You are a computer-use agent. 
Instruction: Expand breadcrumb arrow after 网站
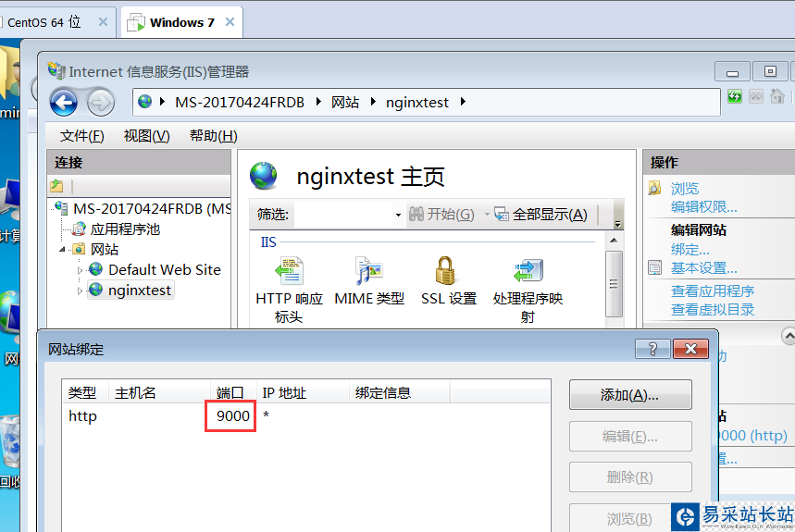373,102
